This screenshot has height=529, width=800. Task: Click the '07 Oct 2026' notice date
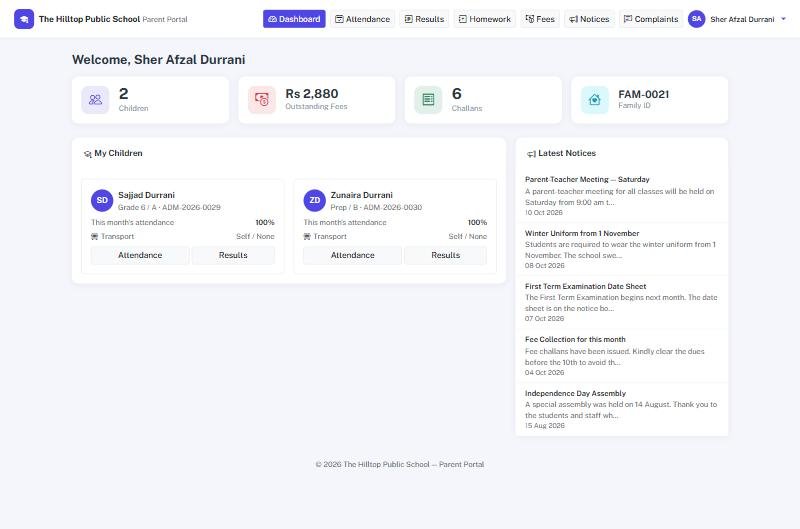tap(544, 318)
